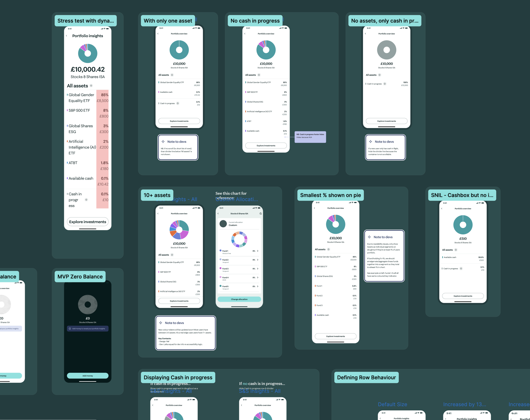Click the Change allocation button
The width and height of the screenshot is (530, 420).
[x=239, y=299]
